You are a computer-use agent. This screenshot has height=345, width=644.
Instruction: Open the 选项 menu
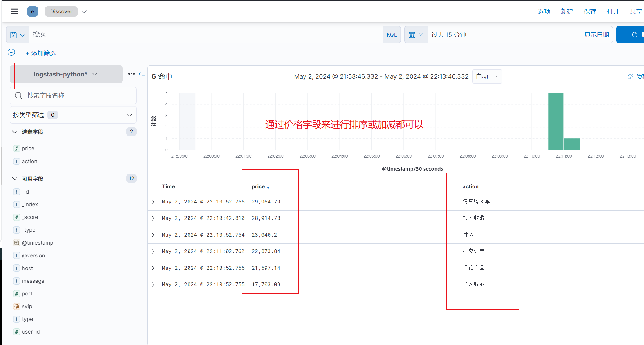tap(544, 11)
